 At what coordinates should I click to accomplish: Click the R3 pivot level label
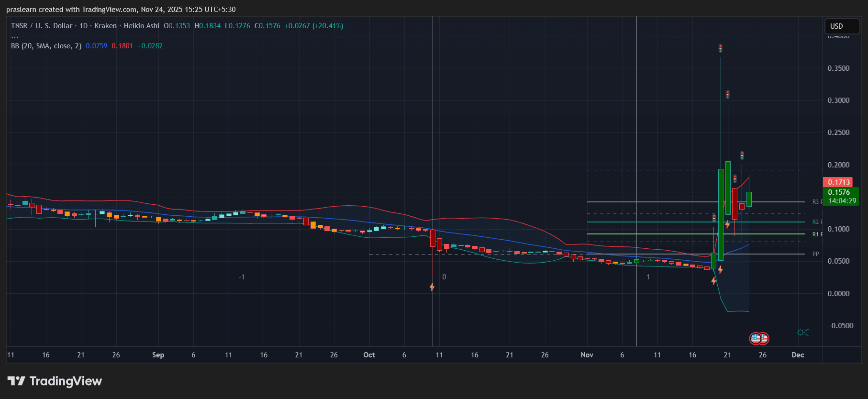pyautogui.click(x=816, y=202)
